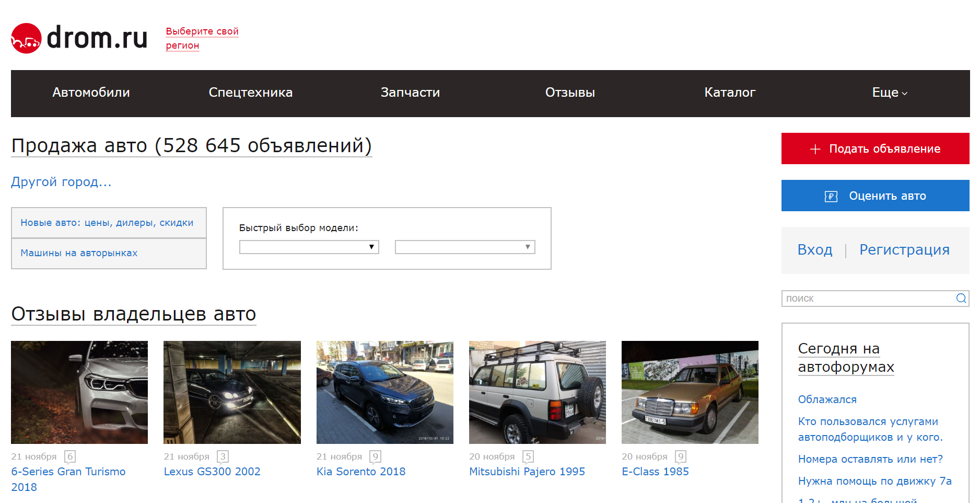Click the Подать объявление button
The image size is (980, 503).
pyautogui.click(x=876, y=148)
